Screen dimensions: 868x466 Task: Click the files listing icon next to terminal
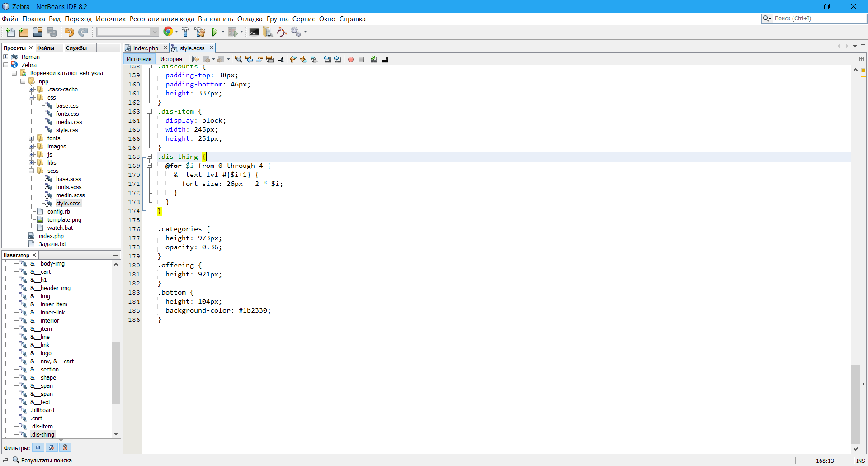pos(268,32)
